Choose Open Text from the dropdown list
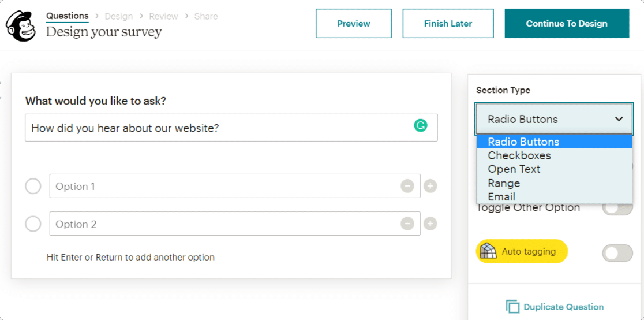The image size is (644, 320). click(x=555, y=169)
